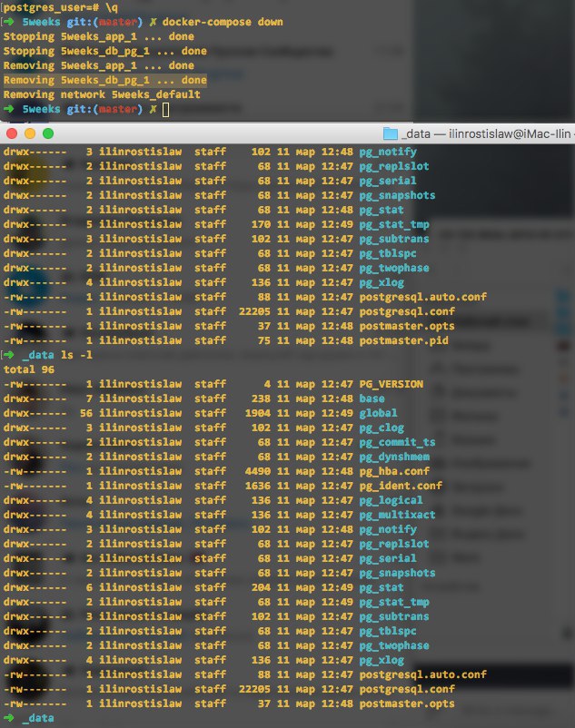This screenshot has height=728, width=575.
Task: Click the highlighted 'Removing 5weeks_db_pg_1 ... done' line
Action: tap(105, 80)
